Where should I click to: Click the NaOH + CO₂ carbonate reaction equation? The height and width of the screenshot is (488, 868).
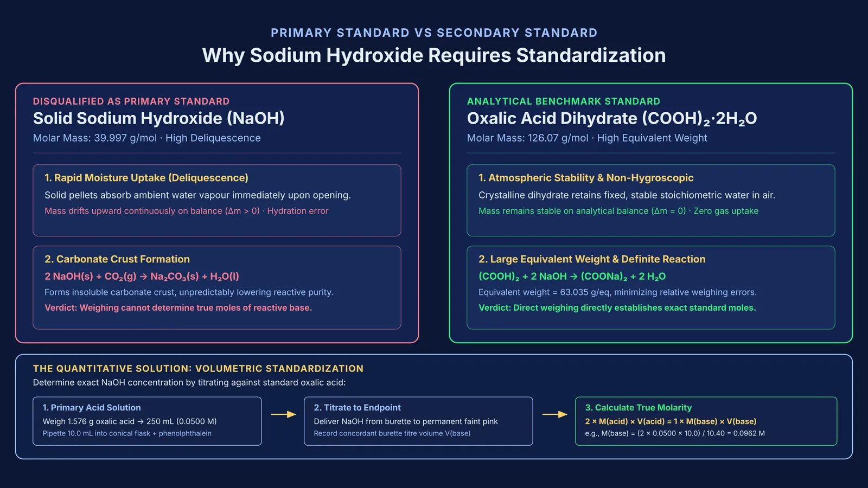(142, 277)
